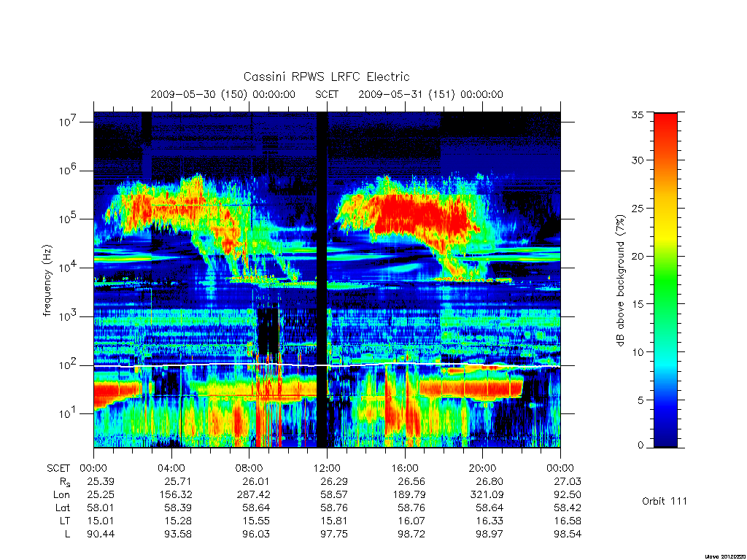Screen dimensions: 747x560
Task: Click the dB color scale bar
Action: pos(665,280)
